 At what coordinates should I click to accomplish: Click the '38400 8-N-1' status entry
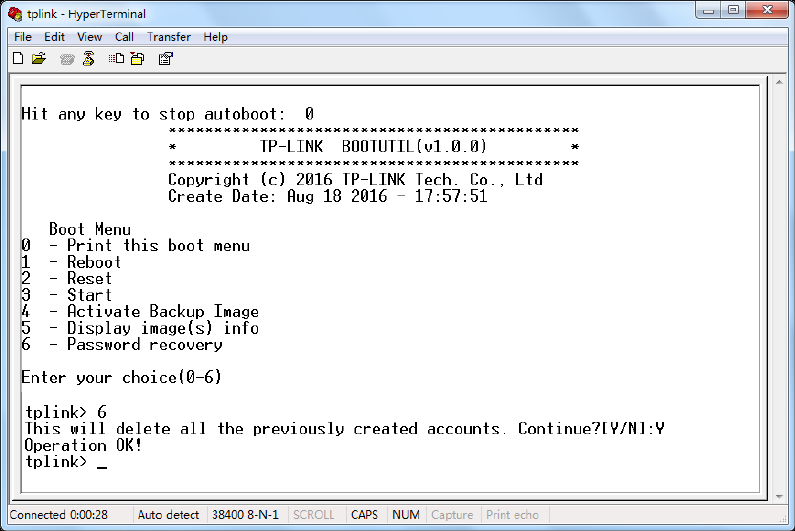pos(246,515)
